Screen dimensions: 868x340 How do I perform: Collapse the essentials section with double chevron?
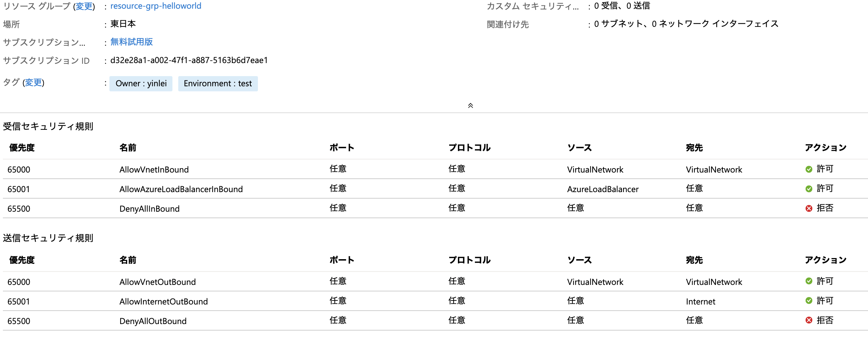pos(470,105)
